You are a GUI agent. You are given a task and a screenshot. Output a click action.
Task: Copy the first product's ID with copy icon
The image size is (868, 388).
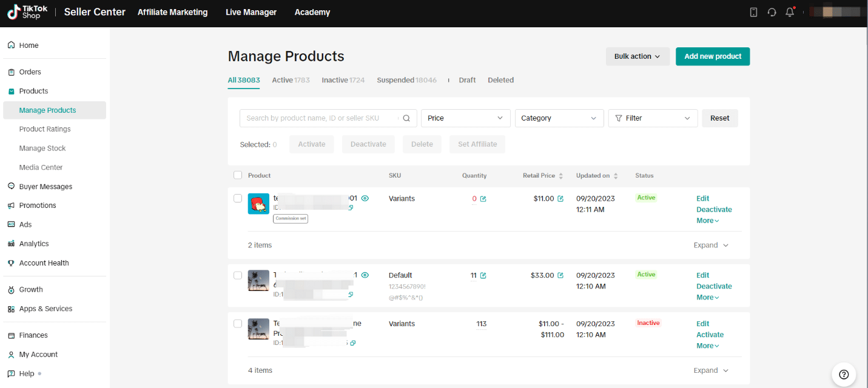(351, 208)
